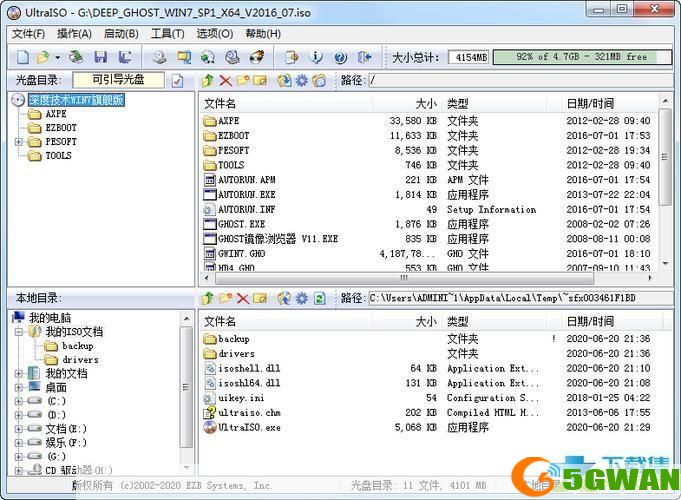Expand the 我的文档 tree node
The height and width of the screenshot is (500, 681).
19,373
